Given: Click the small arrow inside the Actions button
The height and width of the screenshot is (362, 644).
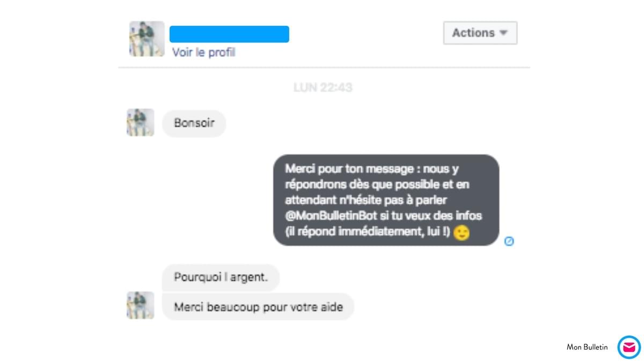Looking at the screenshot, I should pos(503,33).
